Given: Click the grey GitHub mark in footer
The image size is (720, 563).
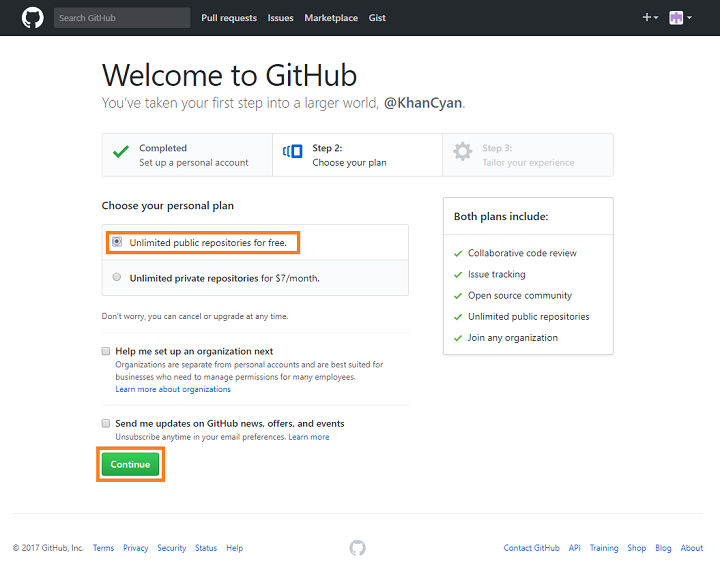Looking at the screenshot, I should click(x=357, y=547).
